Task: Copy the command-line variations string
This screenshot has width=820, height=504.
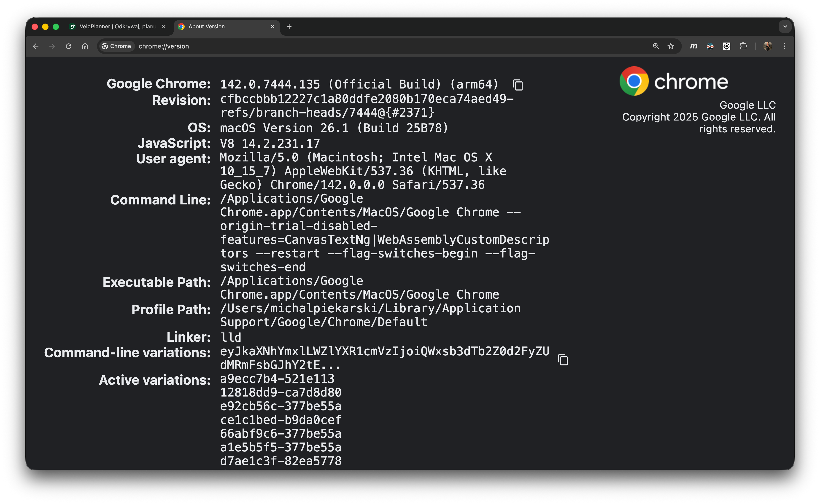Action: point(563,360)
